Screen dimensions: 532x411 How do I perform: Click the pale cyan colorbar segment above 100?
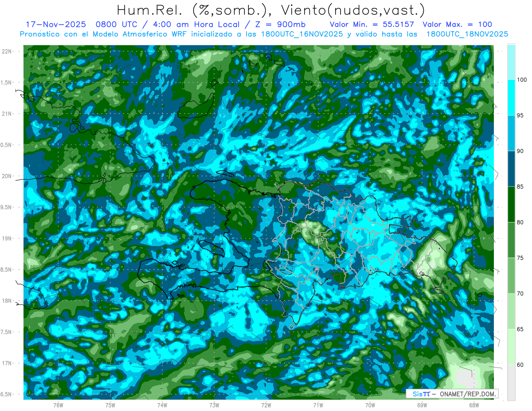coord(511,62)
